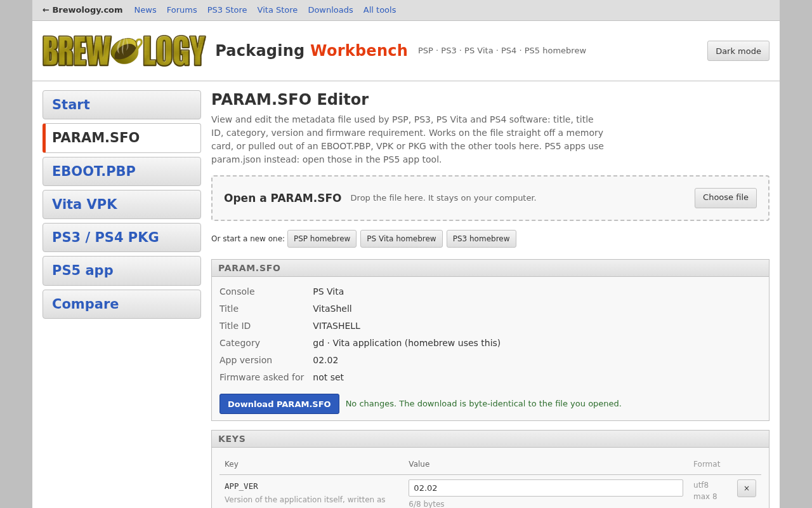Viewport: 812px width, 508px height.
Task: Click the App version value 02.02
Action: click(x=325, y=360)
